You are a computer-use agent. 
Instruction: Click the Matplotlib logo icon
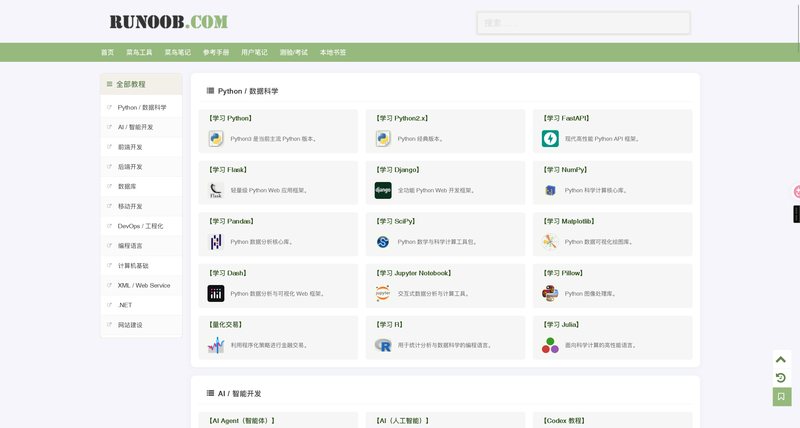(x=550, y=242)
